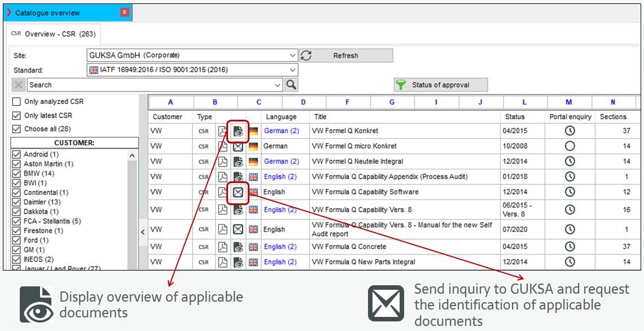Screen dimensions: 644x331
Task: Open the PDF for VW Formula Q New Parts Integral
Action: [222, 262]
